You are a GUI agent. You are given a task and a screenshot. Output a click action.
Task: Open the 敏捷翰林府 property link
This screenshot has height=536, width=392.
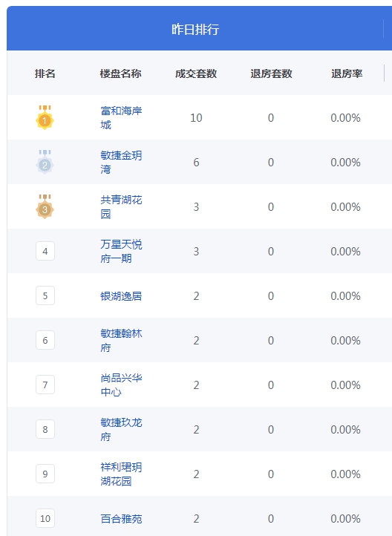tap(121, 340)
